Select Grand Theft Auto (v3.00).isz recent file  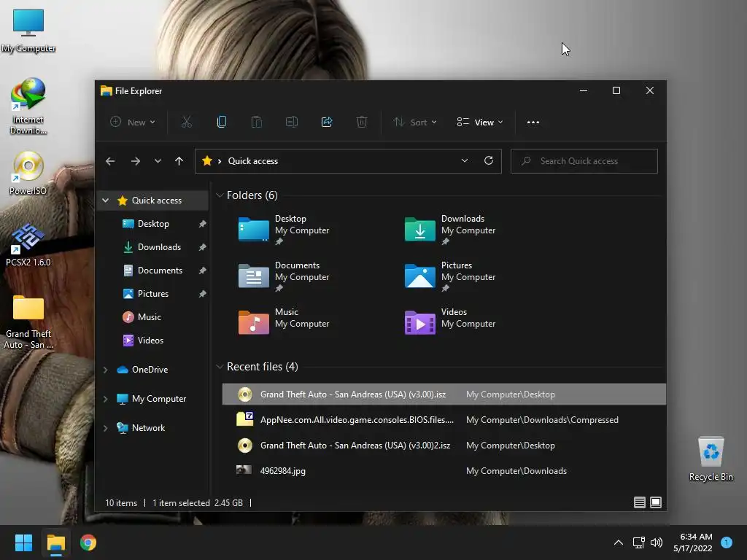444,394
